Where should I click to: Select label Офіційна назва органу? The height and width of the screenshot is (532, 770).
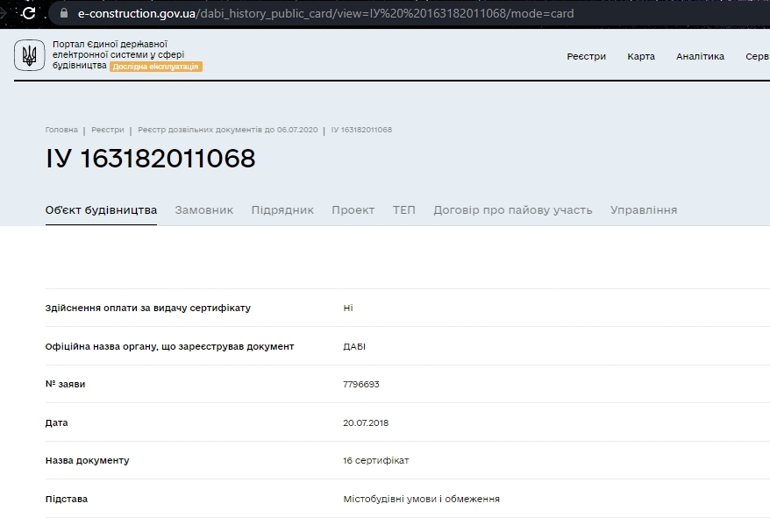tap(169, 346)
